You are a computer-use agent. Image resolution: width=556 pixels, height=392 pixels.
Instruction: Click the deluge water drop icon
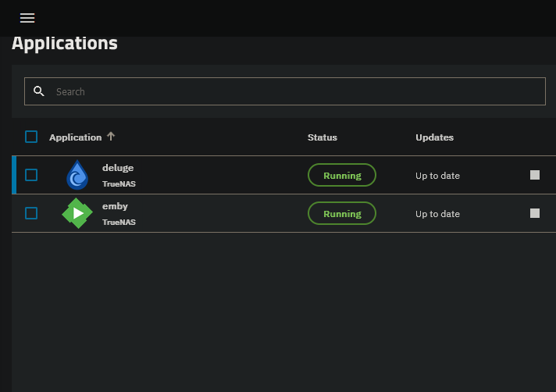pos(77,175)
